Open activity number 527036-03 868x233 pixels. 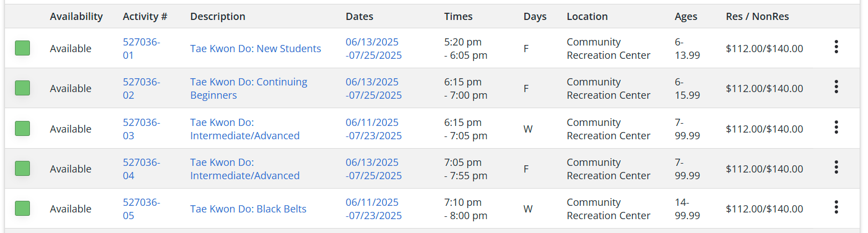141,129
